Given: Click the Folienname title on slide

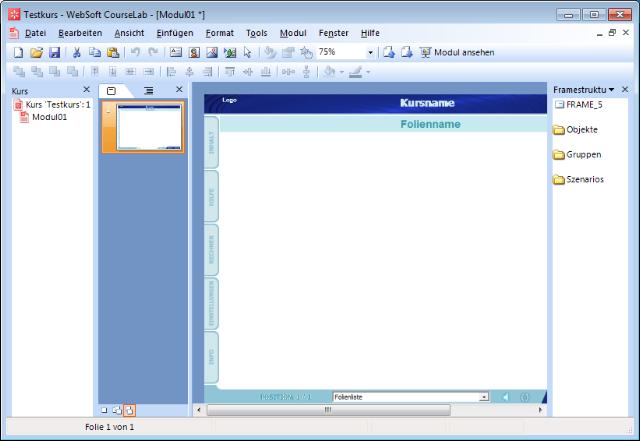Looking at the screenshot, I should [430, 124].
